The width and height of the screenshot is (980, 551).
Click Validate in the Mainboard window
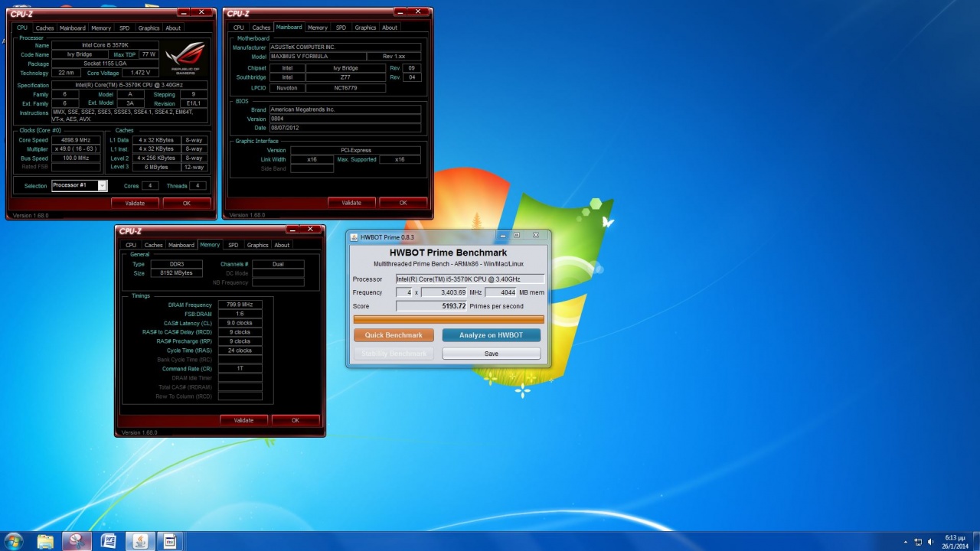pyautogui.click(x=351, y=203)
